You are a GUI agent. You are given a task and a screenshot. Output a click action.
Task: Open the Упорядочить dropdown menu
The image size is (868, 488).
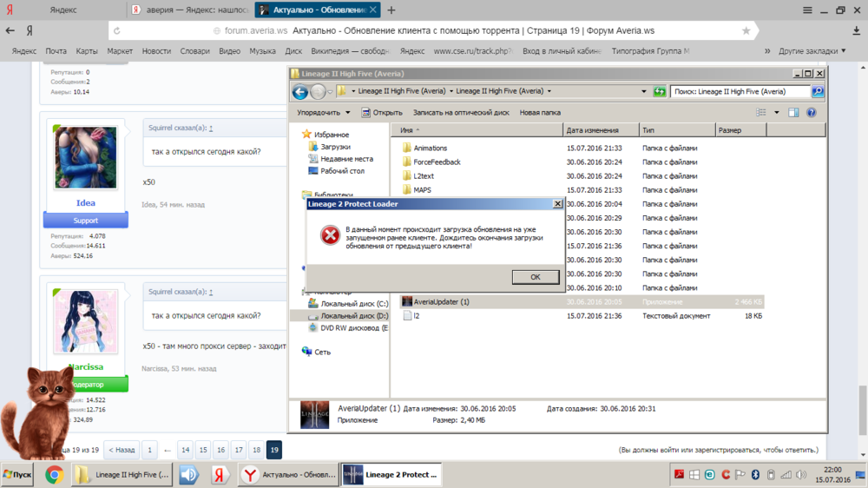(323, 113)
